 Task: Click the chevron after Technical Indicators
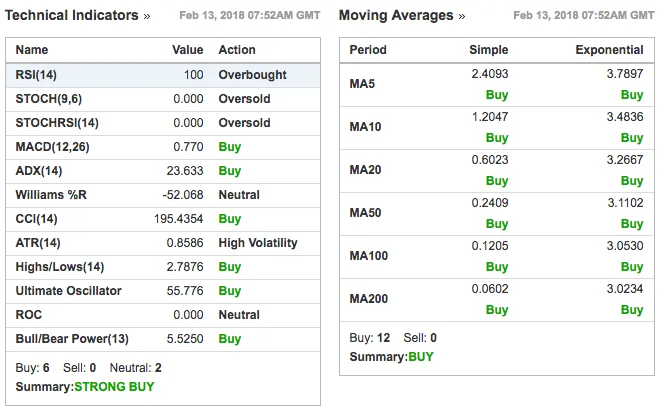tap(146, 17)
